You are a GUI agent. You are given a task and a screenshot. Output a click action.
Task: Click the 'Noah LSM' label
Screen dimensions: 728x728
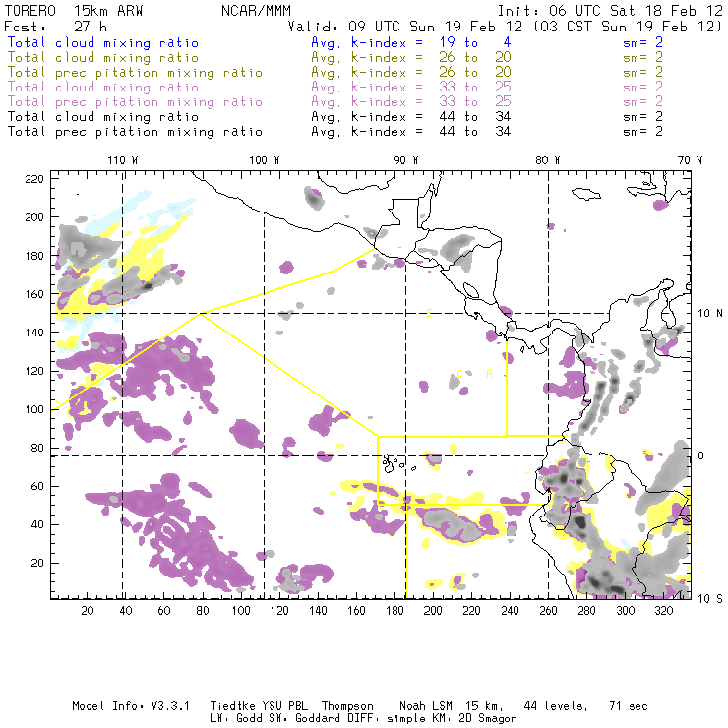426,706
